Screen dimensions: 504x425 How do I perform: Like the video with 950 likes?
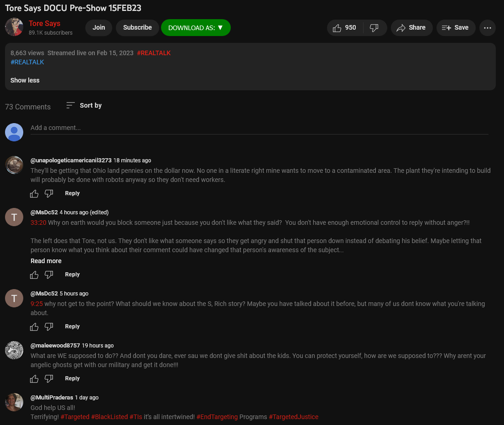(x=344, y=28)
